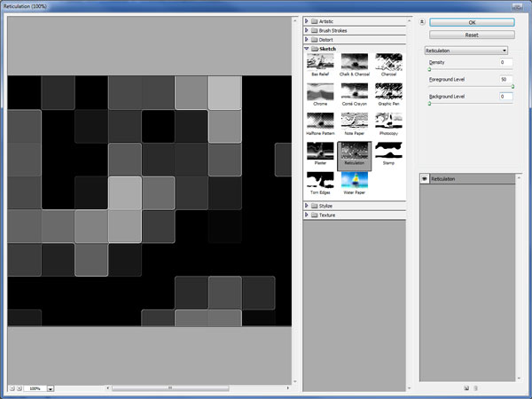
Task: Hide the Reticulation effect layer eye
Action: coord(425,179)
